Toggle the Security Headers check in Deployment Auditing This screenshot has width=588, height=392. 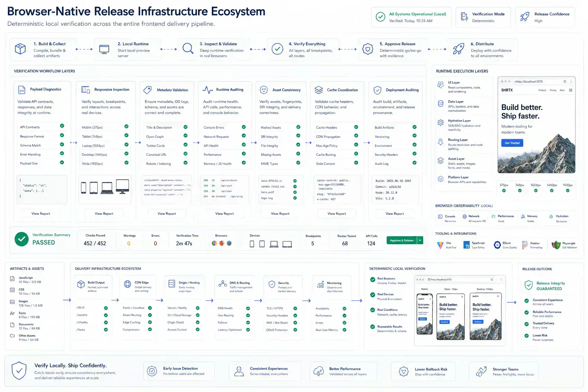point(414,154)
